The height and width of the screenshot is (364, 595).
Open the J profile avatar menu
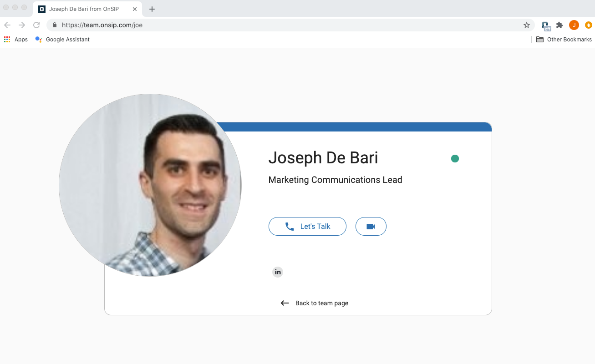pos(574,25)
